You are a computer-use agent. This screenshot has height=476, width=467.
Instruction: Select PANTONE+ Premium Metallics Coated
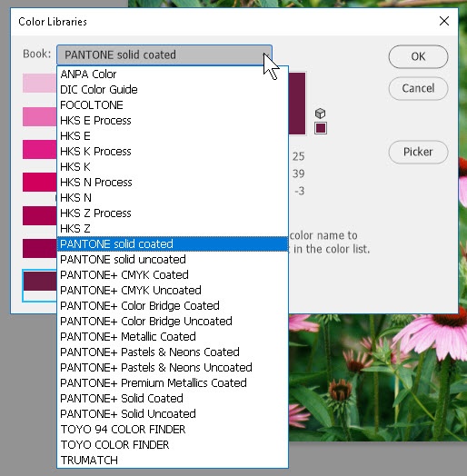[173, 383]
